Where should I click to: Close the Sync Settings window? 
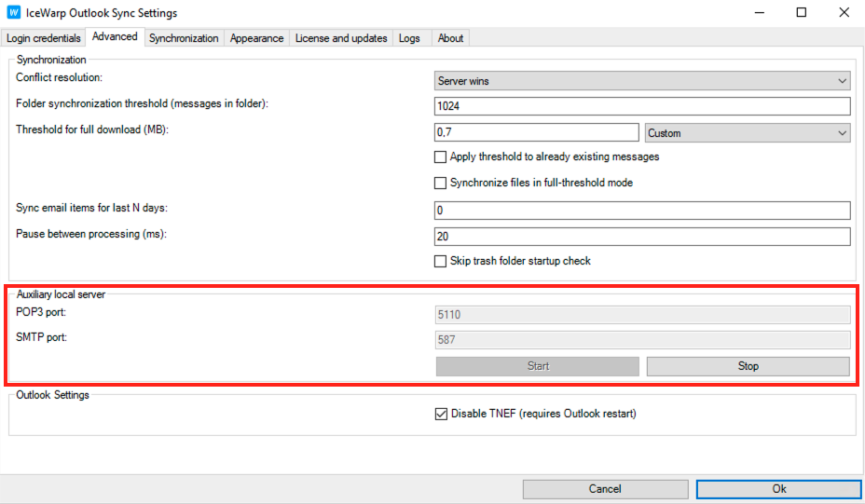[844, 13]
